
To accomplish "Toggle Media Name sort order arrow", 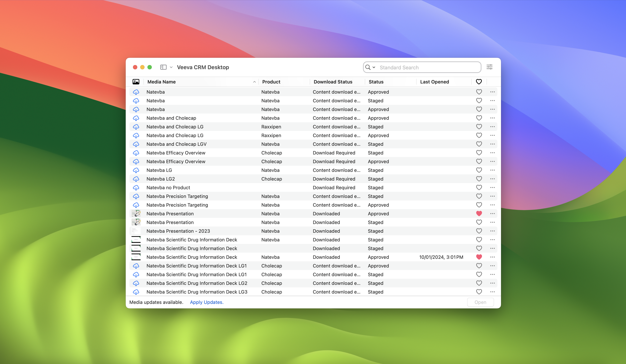I will click(254, 82).
